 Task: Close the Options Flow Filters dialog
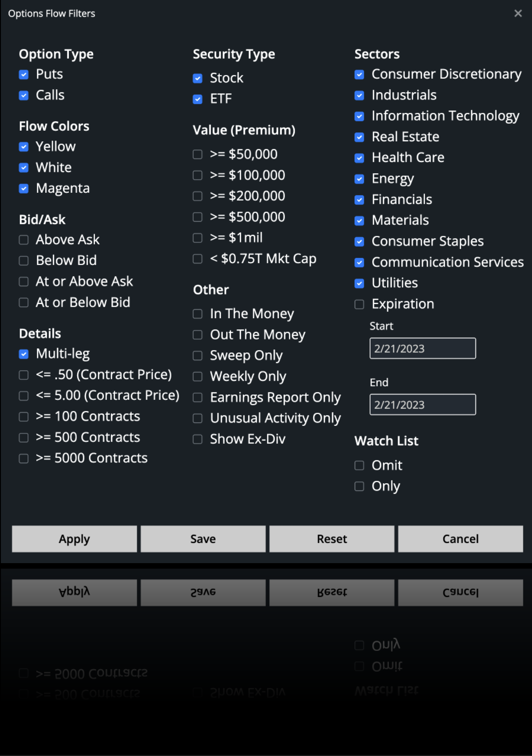(518, 13)
